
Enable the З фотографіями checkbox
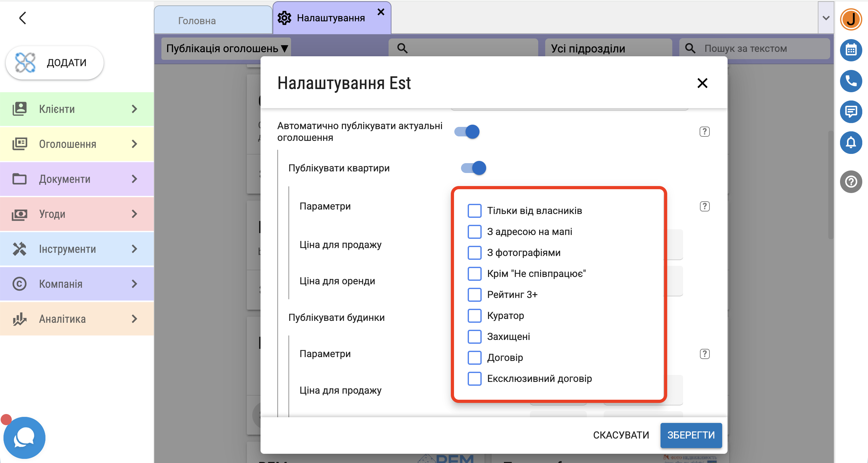474,252
